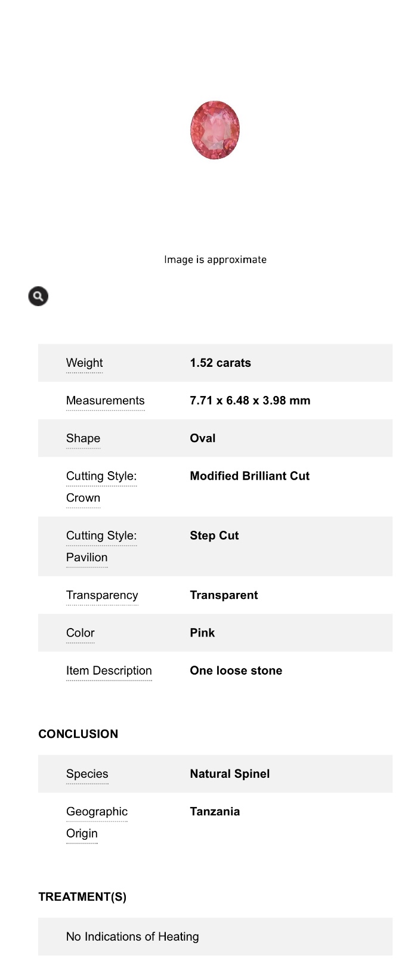Screen dimensions: 408x980
Task: Click the 1.52 carats weight value
Action: coord(220,363)
